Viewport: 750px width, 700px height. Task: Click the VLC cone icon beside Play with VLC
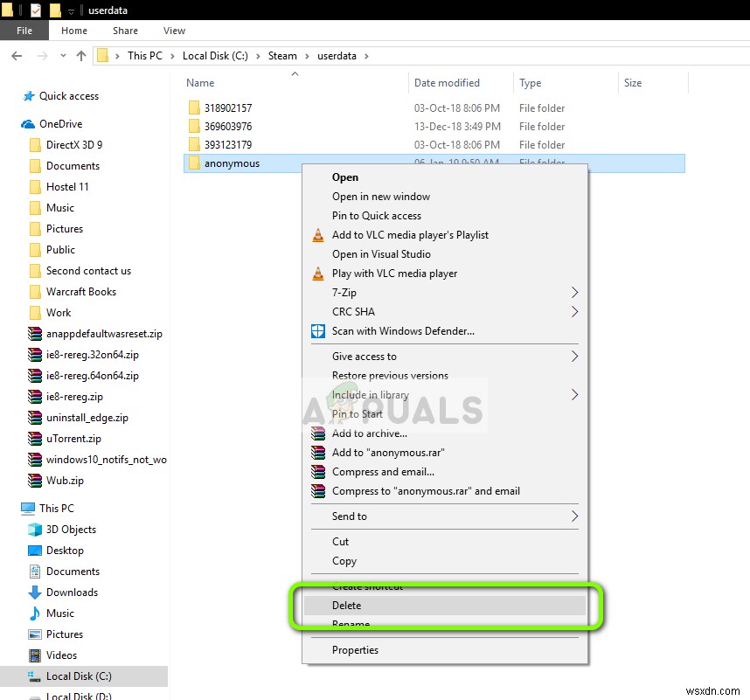pos(318,274)
